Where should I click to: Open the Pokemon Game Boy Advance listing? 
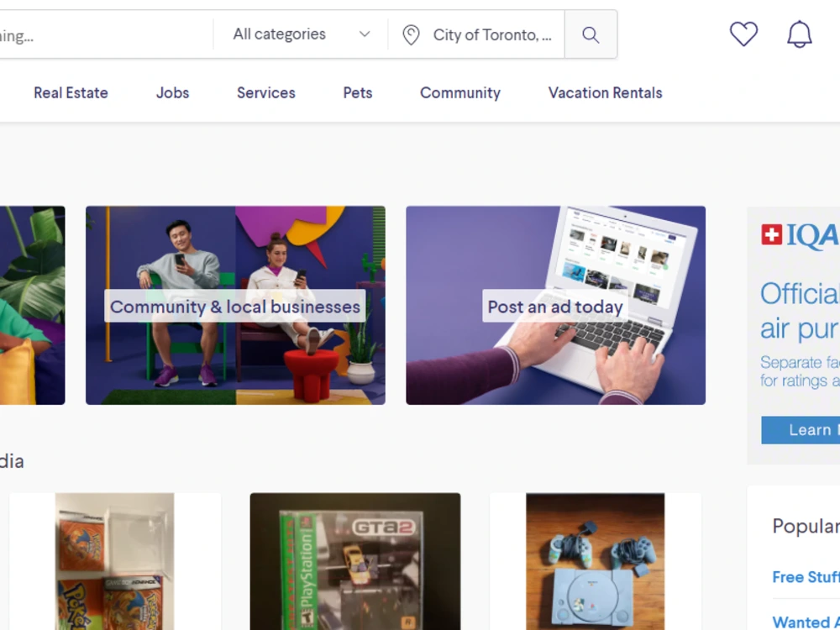114,561
